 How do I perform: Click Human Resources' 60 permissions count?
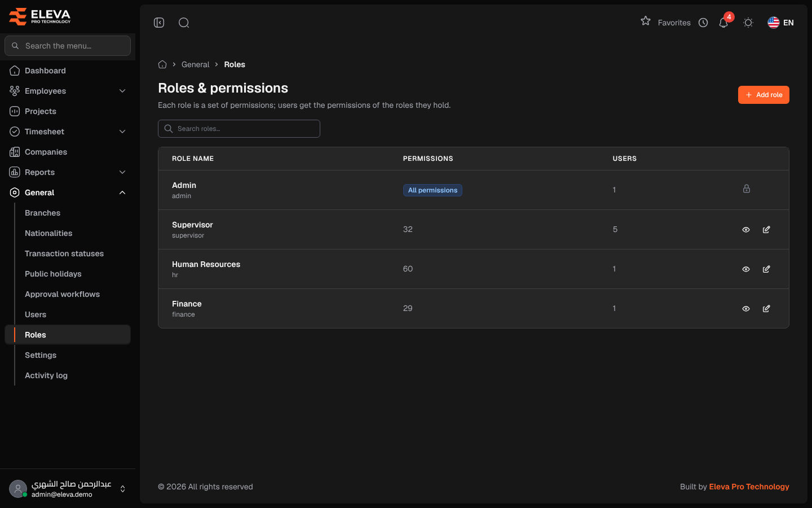pos(408,269)
